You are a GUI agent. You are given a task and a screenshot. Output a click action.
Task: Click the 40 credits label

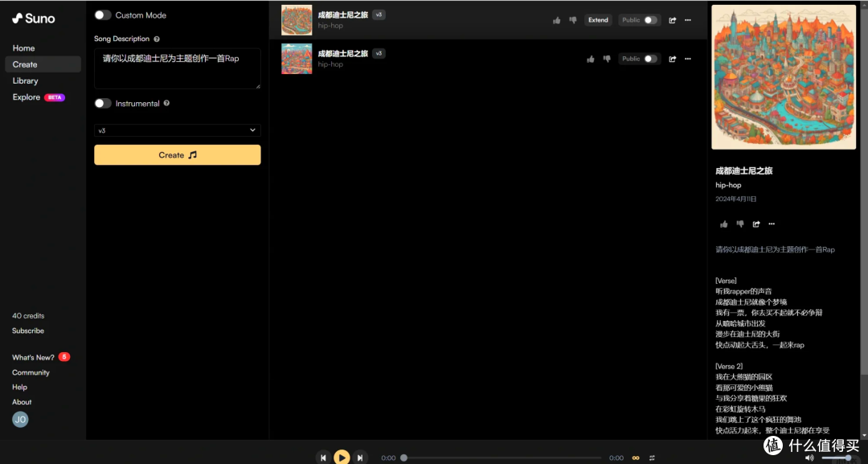28,315
